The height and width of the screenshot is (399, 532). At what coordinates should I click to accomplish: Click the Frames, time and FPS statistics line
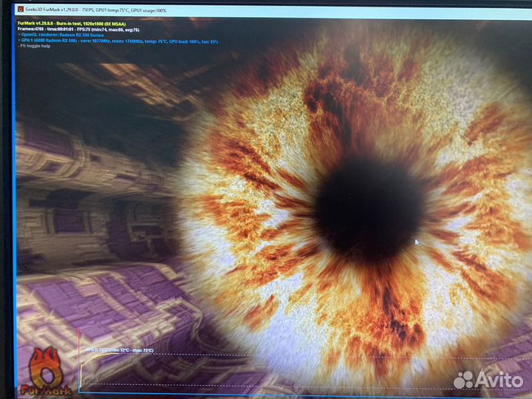[x=78, y=30]
